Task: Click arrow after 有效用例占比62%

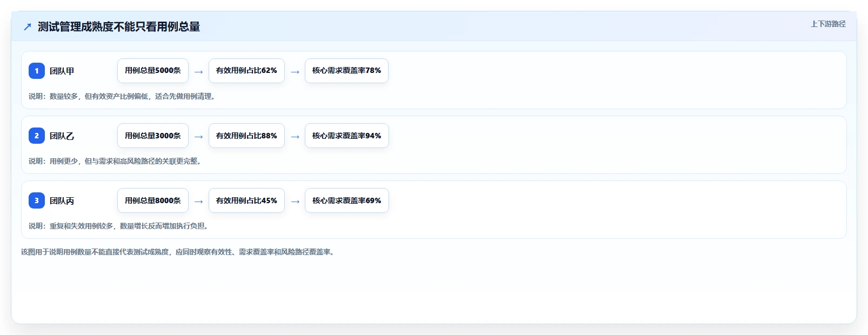Action: [295, 71]
